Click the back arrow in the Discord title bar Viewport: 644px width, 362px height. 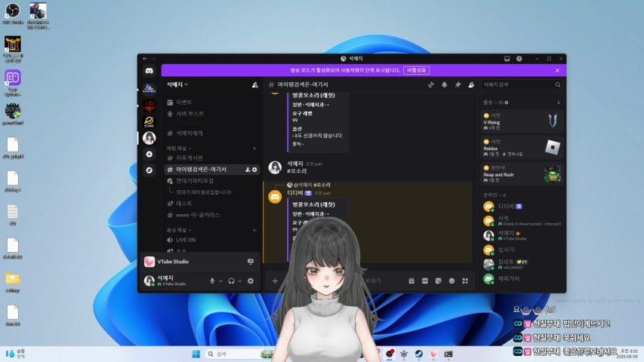(x=145, y=59)
